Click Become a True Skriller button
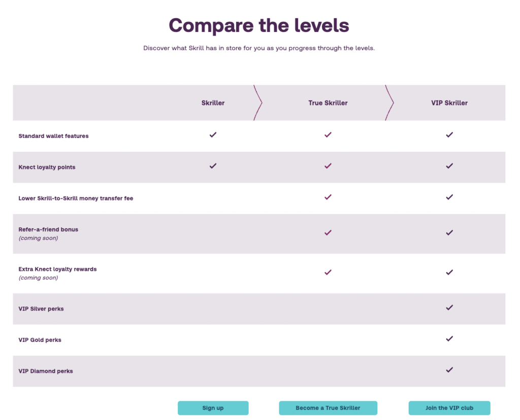Screen dimensions: 520x420 pyautogui.click(x=328, y=408)
